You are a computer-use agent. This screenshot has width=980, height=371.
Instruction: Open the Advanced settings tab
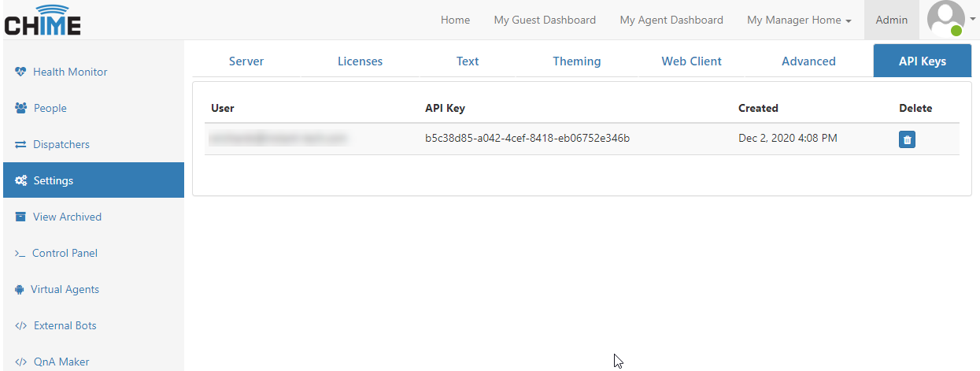point(808,61)
